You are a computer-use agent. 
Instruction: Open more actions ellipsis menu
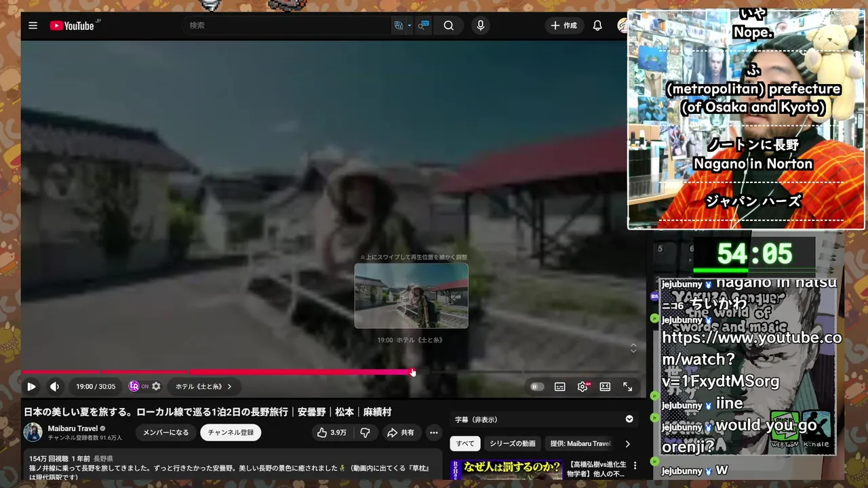[x=434, y=432]
